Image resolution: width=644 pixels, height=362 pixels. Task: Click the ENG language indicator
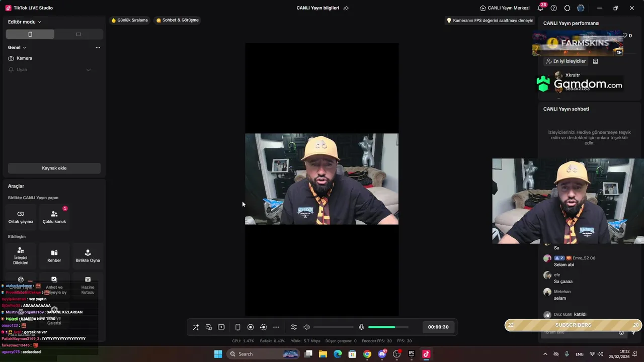580,354
